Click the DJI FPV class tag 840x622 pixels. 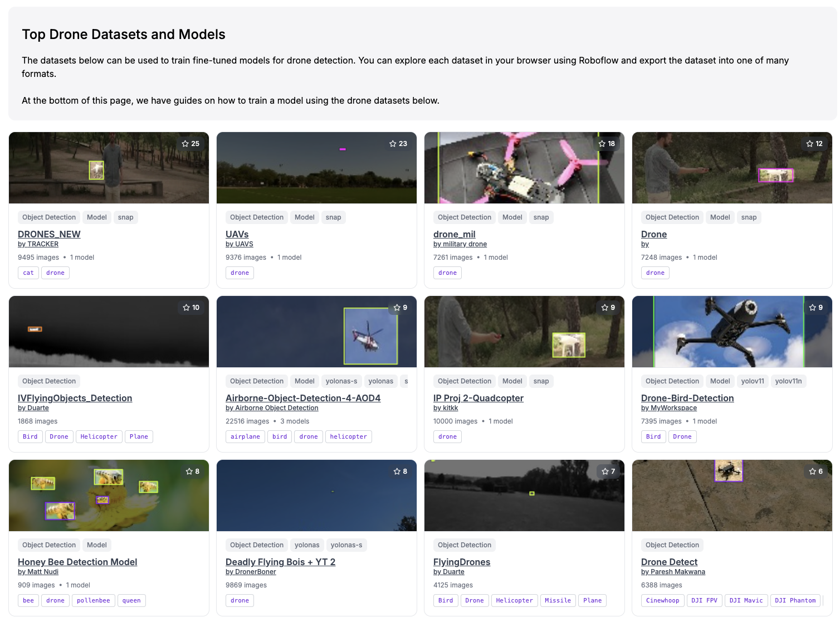(704, 601)
